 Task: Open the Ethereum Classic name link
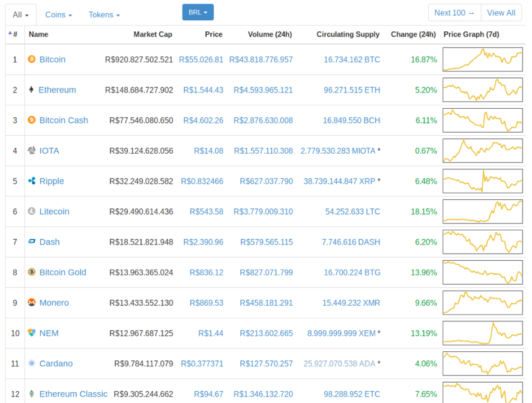coord(73,394)
